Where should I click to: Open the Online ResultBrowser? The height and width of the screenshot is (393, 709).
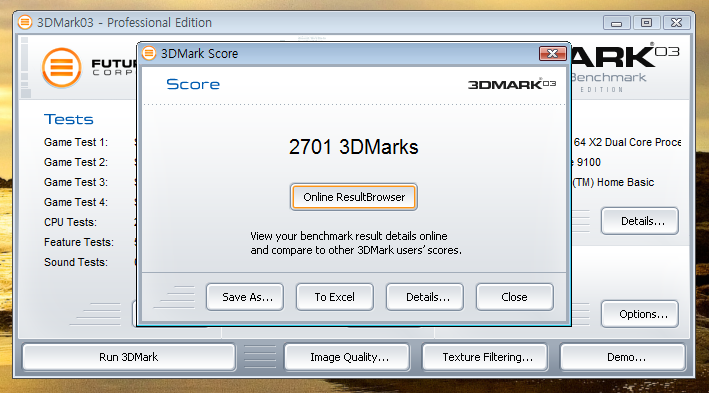point(354,197)
